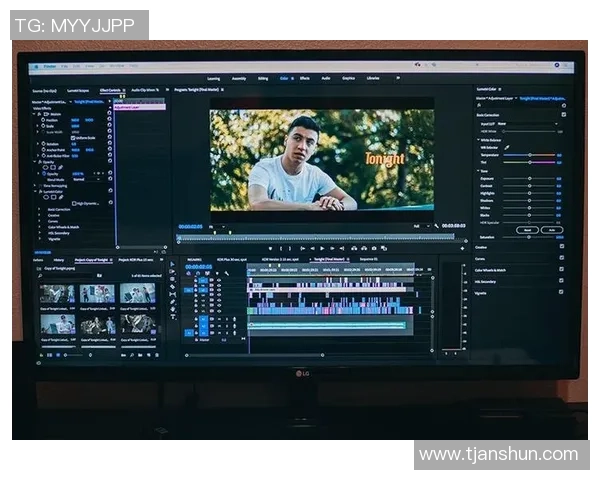Select the Selection arrow tool

[173, 266]
